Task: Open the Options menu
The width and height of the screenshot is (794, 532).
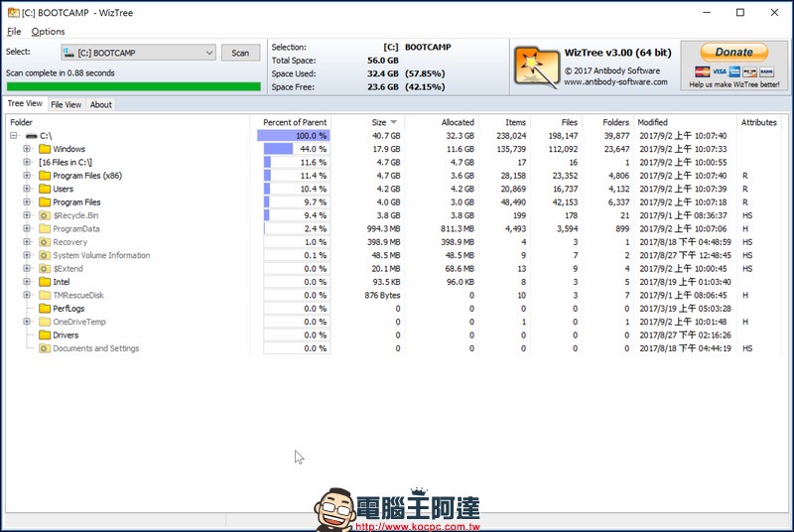Action: [48, 32]
